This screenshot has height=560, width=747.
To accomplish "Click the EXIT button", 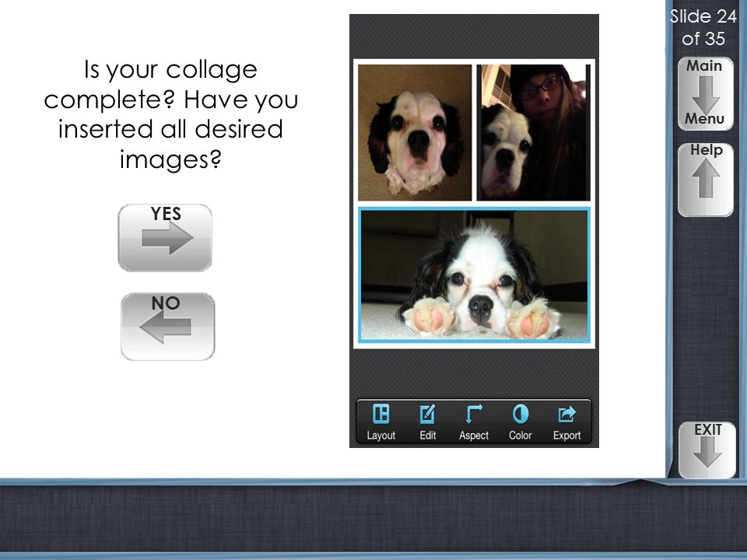I will tap(707, 450).
